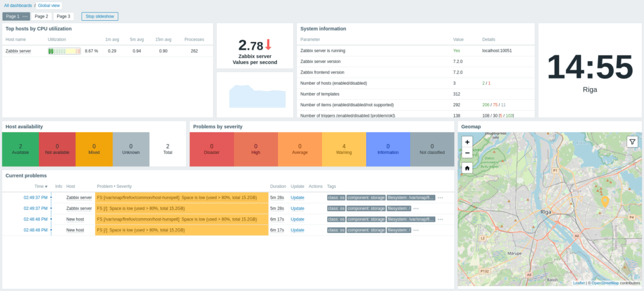The height and width of the screenshot is (291, 644).
Task: Show hidden tags for last problem row
Action: [x=416, y=230]
